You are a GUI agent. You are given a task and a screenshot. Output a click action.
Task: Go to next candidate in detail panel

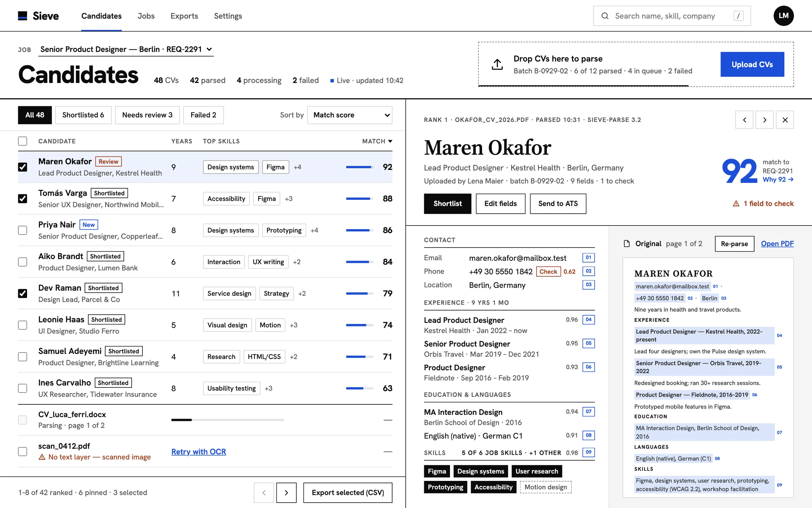(765, 120)
